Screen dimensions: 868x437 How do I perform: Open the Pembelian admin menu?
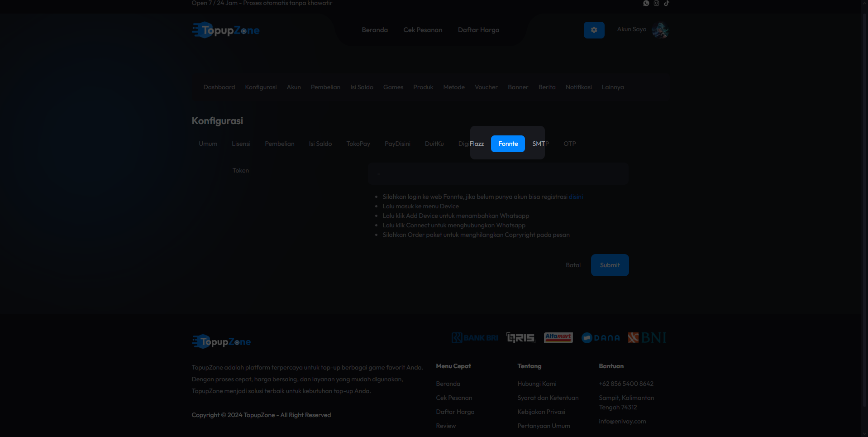(x=325, y=87)
